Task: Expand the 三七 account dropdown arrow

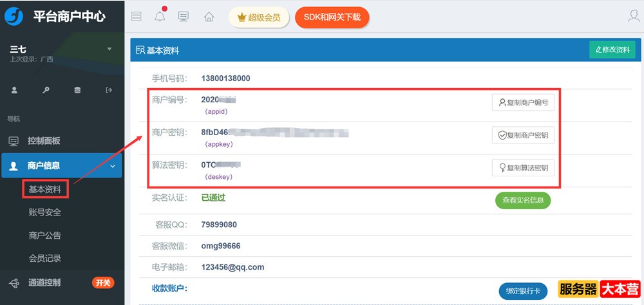Action: coord(109,49)
